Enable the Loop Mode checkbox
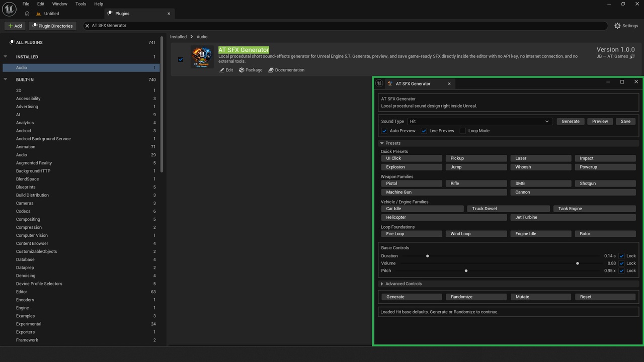Screen dimensions: 644x362 (463, 131)
